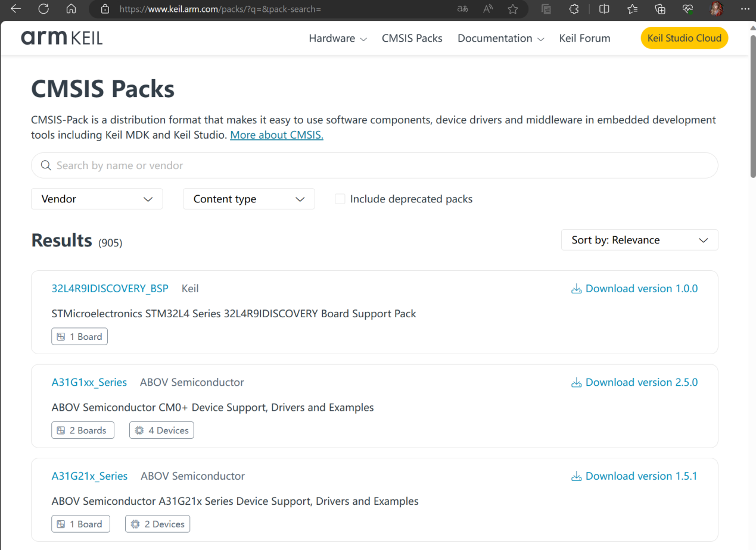Click download icon for 32L4R9IDISCOVERY_BSP
Image resolution: width=756 pixels, height=550 pixels.
click(576, 289)
